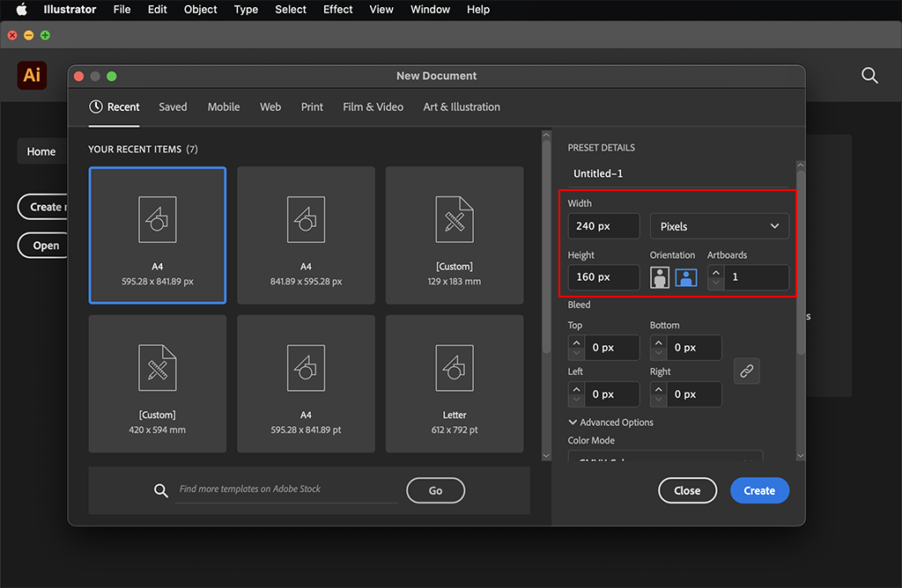Open the File menu
Viewport: 902px width, 588px height.
click(x=122, y=9)
